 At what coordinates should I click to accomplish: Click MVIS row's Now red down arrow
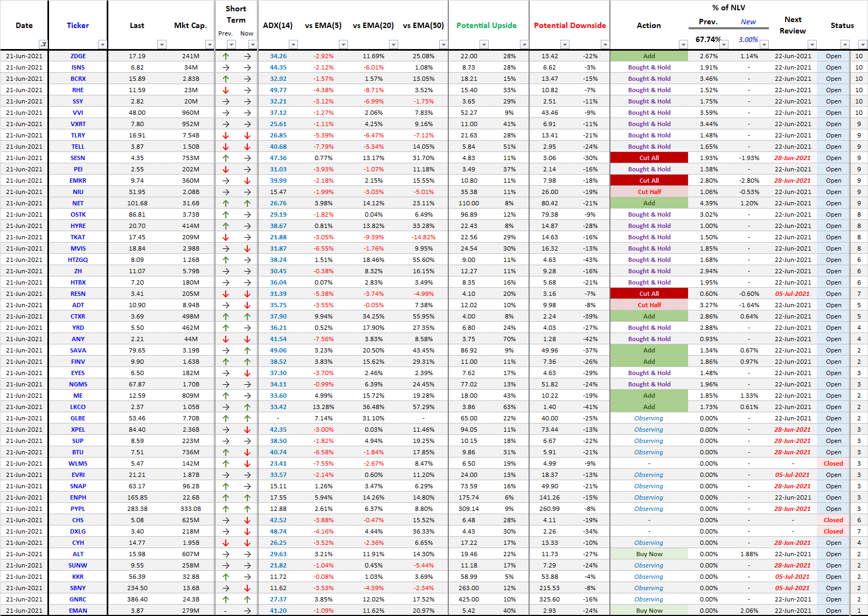[x=247, y=248]
